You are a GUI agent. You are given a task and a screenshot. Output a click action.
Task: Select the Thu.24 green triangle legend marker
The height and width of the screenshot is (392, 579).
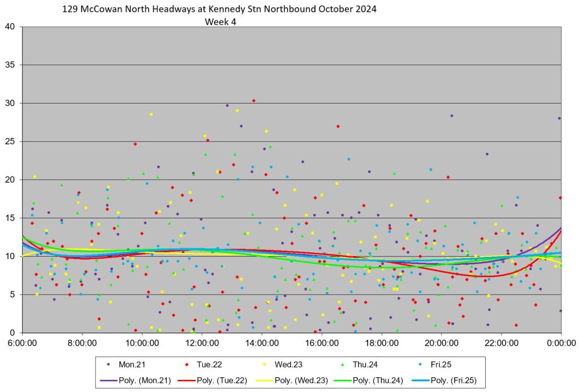pos(346,366)
